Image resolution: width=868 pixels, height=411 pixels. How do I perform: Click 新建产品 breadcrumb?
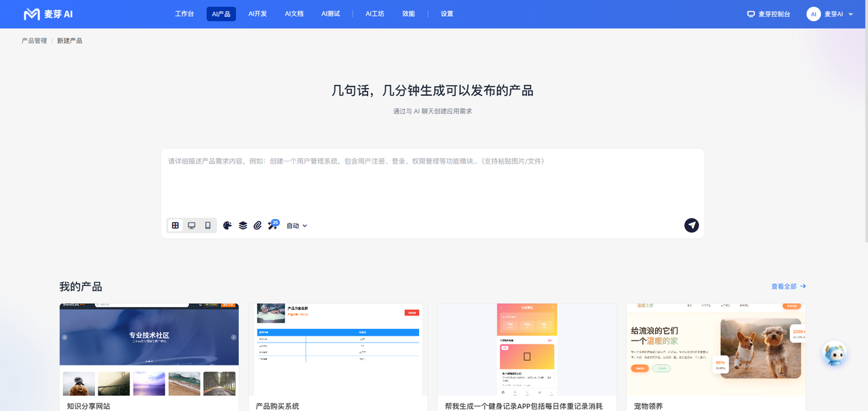click(70, 41)
